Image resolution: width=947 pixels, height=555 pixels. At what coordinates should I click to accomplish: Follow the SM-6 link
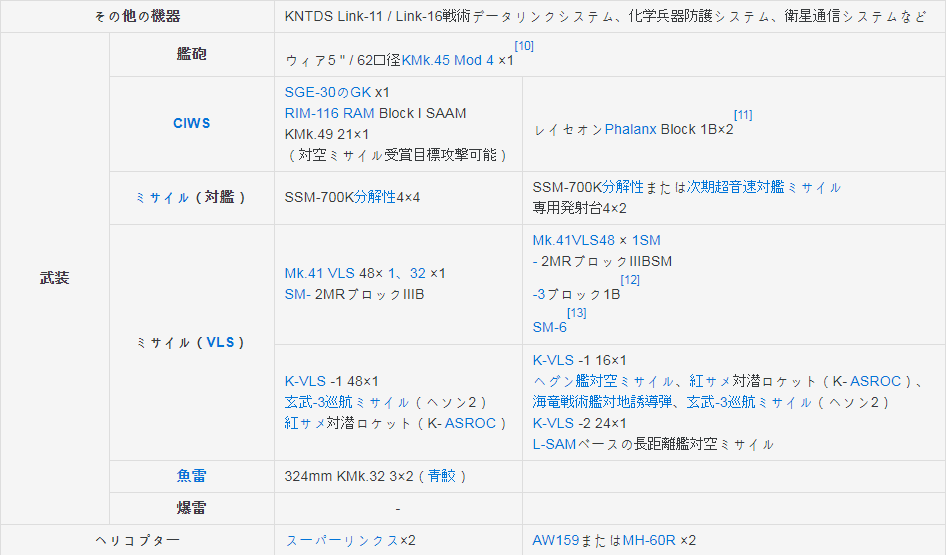549,327
